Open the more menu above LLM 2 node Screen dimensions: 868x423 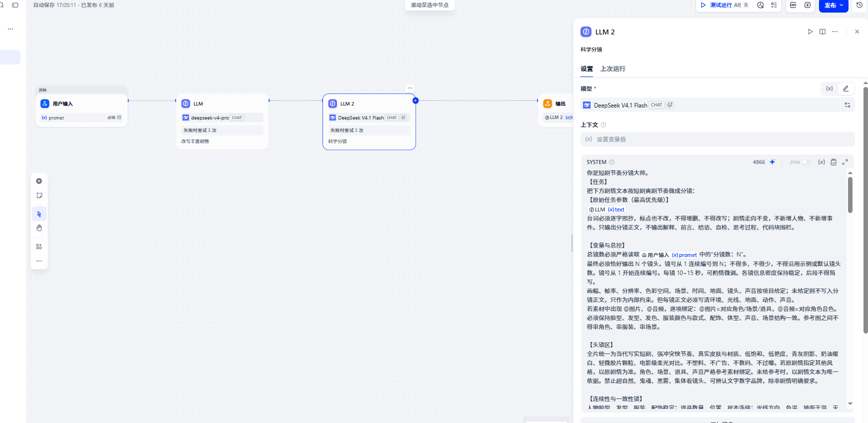coord(410,88)
